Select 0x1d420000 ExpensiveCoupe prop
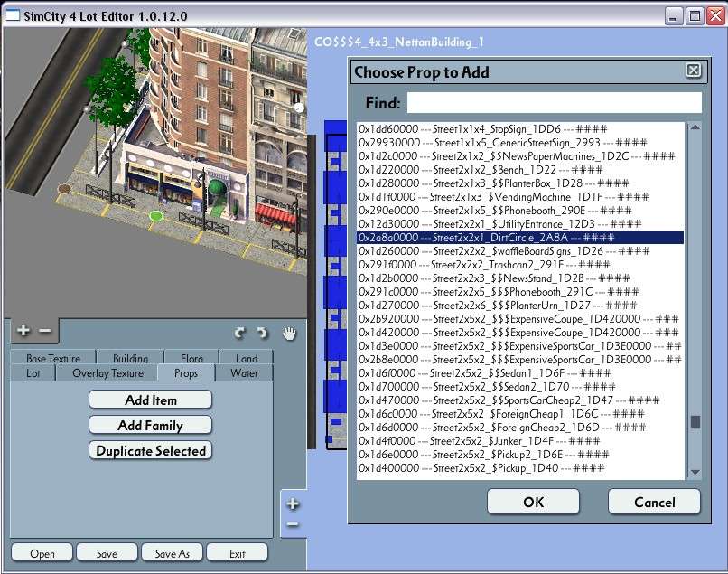The width and height of the screenshot is (728, 574). (x=520, y=333)
